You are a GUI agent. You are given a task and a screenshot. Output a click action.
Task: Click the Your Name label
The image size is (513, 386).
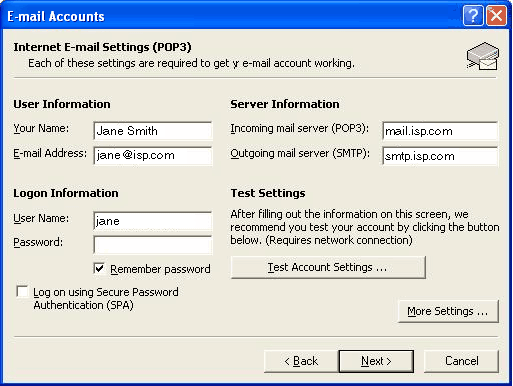point(41,128)
